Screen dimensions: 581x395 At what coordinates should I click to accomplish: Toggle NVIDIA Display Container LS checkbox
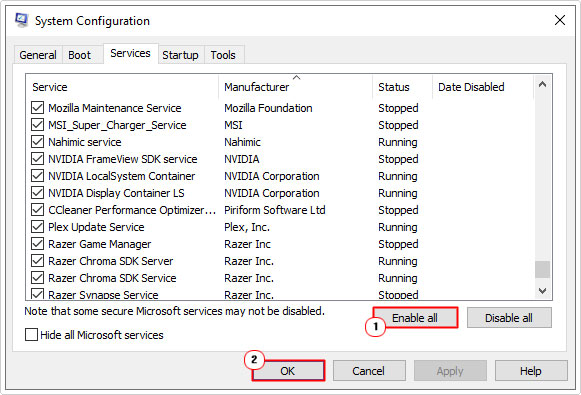click(x=37, y=193)
